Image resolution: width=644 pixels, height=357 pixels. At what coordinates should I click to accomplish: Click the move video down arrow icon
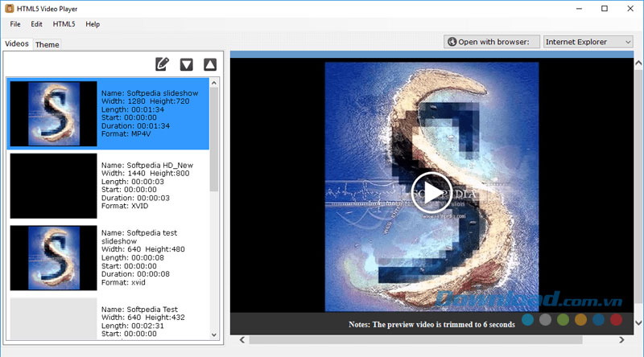tap(186, 64)
